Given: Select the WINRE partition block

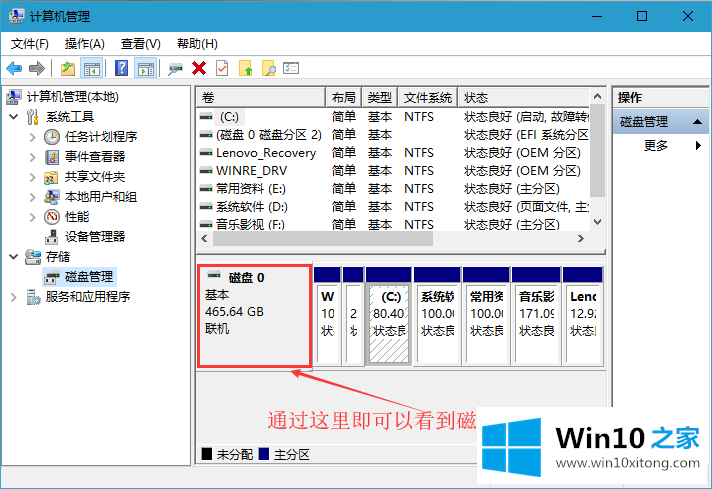Looking at the screenshot, I should (x=327, y=316).
